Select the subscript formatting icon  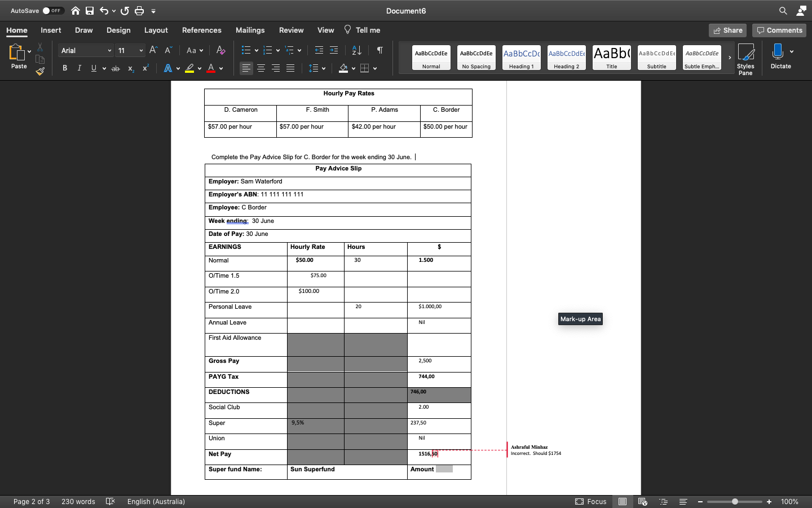(130, 68)
